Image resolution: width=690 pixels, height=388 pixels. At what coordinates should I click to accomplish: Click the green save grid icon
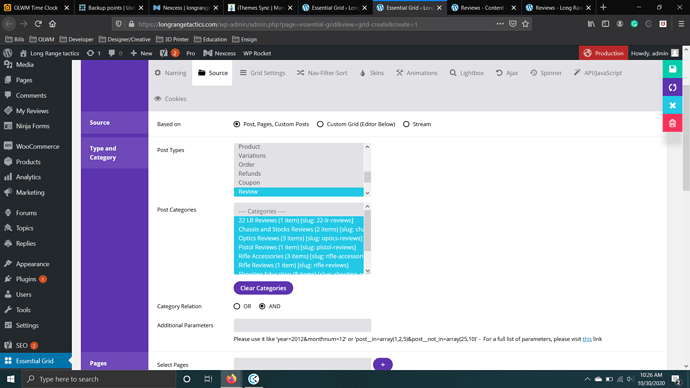click(672, 69)
